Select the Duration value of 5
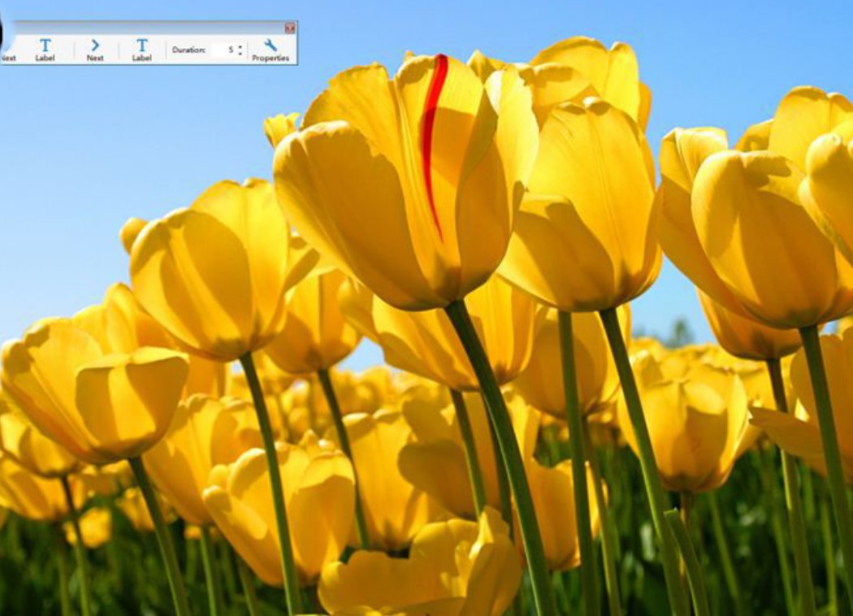Screen dimensions: 853x616 pyautogui.click(x=230, y=48)
